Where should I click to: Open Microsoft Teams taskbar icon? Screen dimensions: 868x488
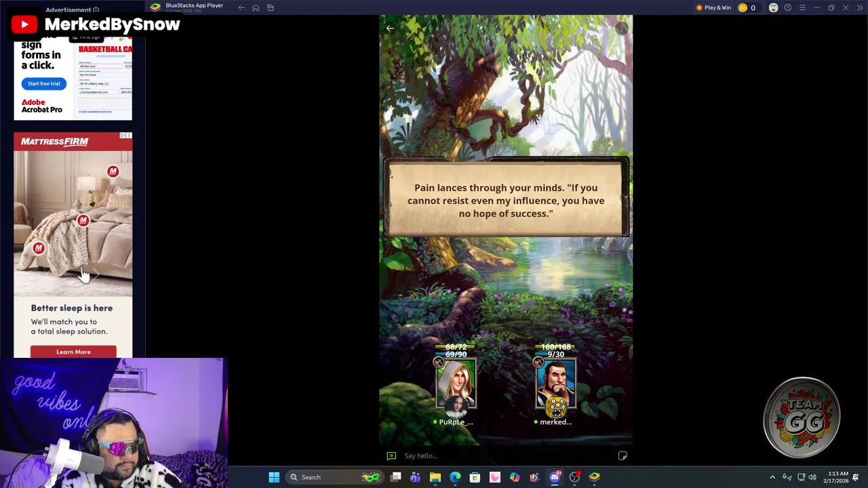click(415, 477)
